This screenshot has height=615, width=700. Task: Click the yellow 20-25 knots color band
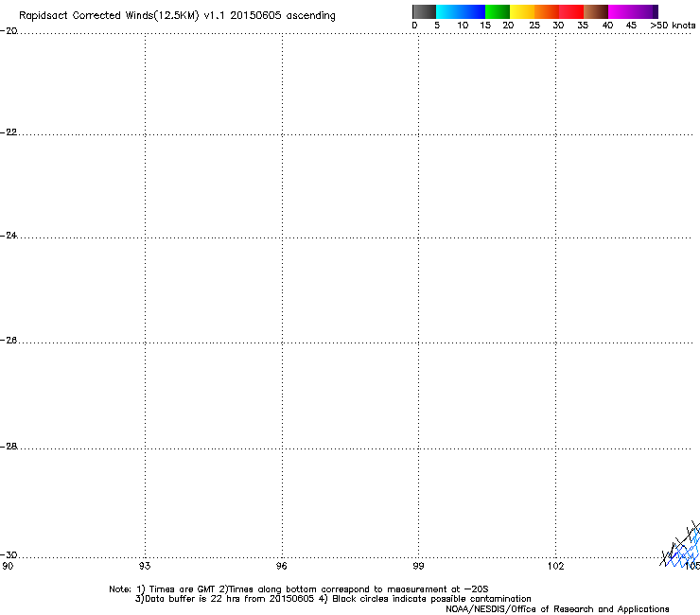coord(522,11)
